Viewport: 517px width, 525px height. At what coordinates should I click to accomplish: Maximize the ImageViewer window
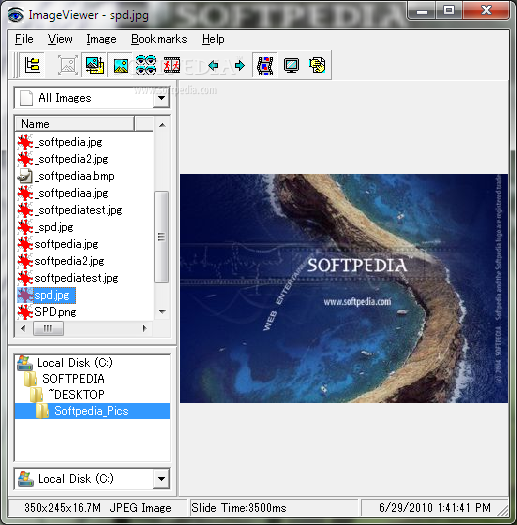(449, 10)
